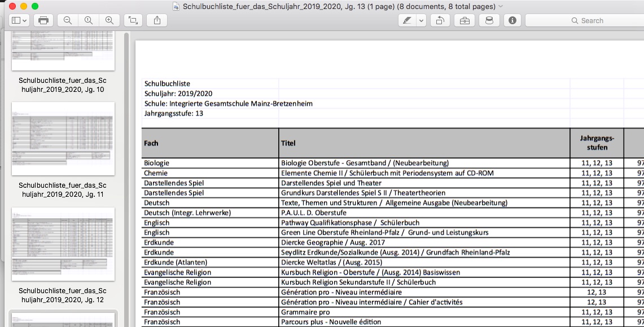This screenshot has width=644, height=327.
Task: Zoom to actual size
Action: tap(88, 20)
